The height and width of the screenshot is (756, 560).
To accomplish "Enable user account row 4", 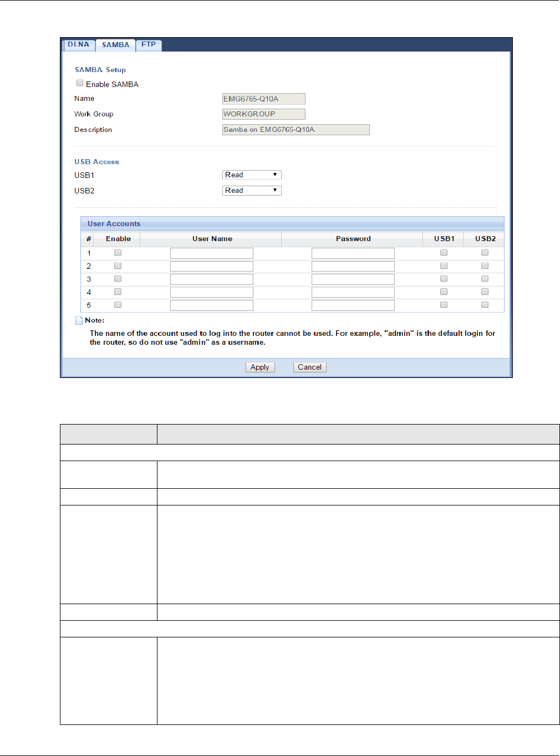I will click(118, 292).
